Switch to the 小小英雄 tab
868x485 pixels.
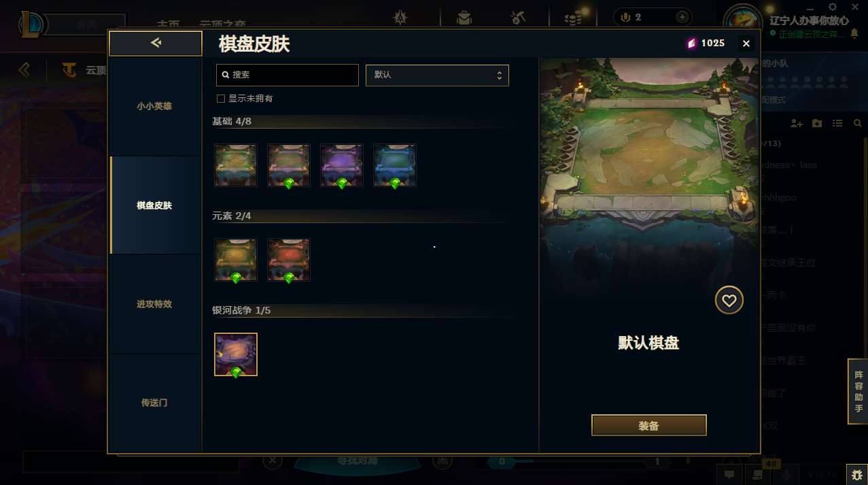[x=155, y=106]
